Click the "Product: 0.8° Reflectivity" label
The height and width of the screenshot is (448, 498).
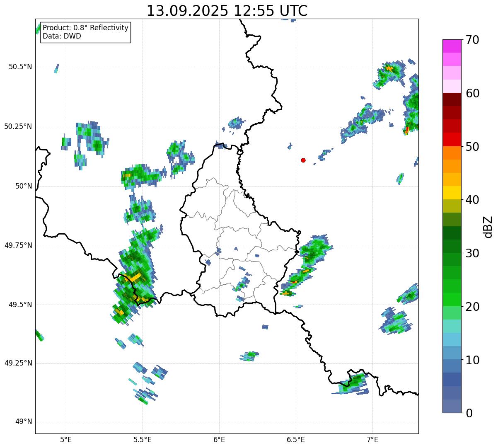click(x=85, y=28)
